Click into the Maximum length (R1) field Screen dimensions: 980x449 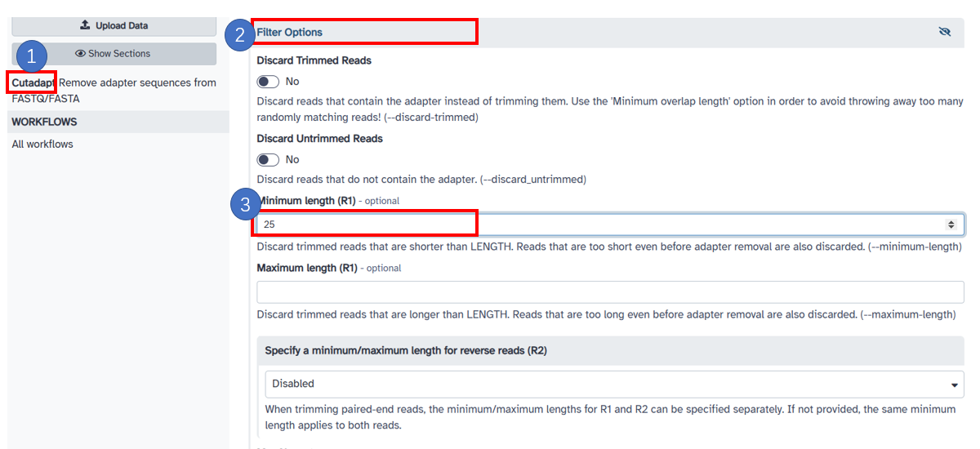[x=609, y=292]
